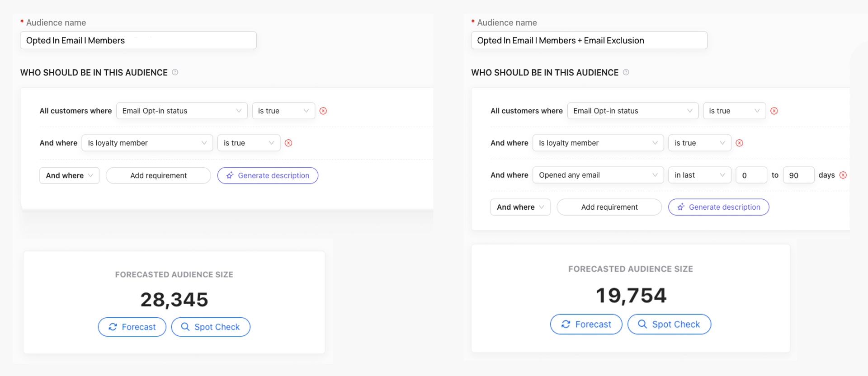Open Email Opt-in status dropdown in left audience
This screenshot has height=376, width=868.
click(x=182, y=111)
